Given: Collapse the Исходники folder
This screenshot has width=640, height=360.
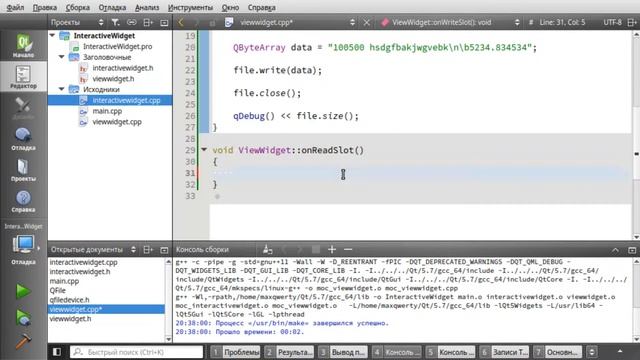Looking at the screenshot, I should [61, 89].
